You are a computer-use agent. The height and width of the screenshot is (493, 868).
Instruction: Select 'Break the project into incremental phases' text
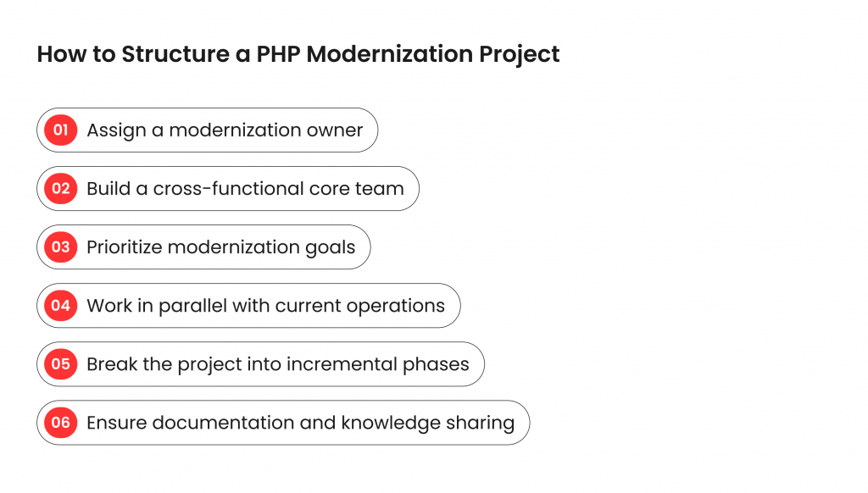tap(278, 364)
